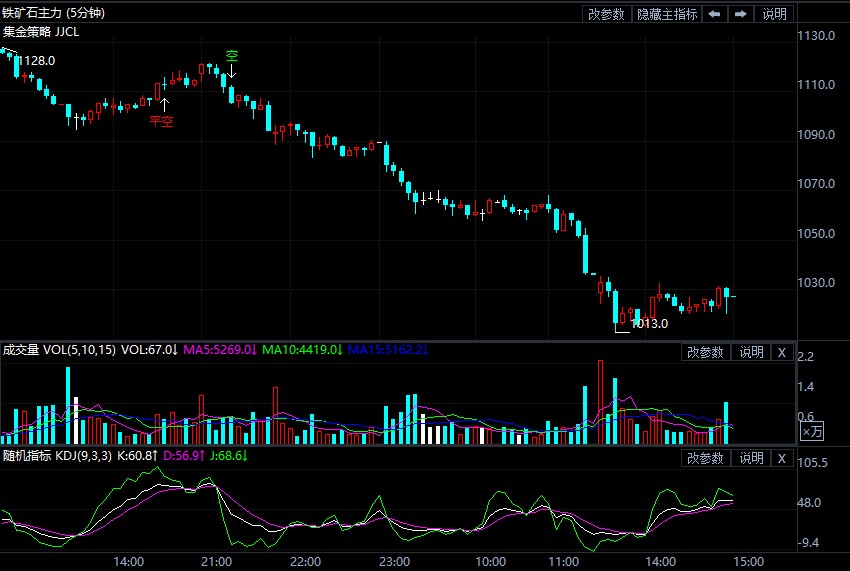Image resolution: width=850 pixels, height=571 pixels.
Task: Close the KDJ indicator panel with X
Action: 782,458
